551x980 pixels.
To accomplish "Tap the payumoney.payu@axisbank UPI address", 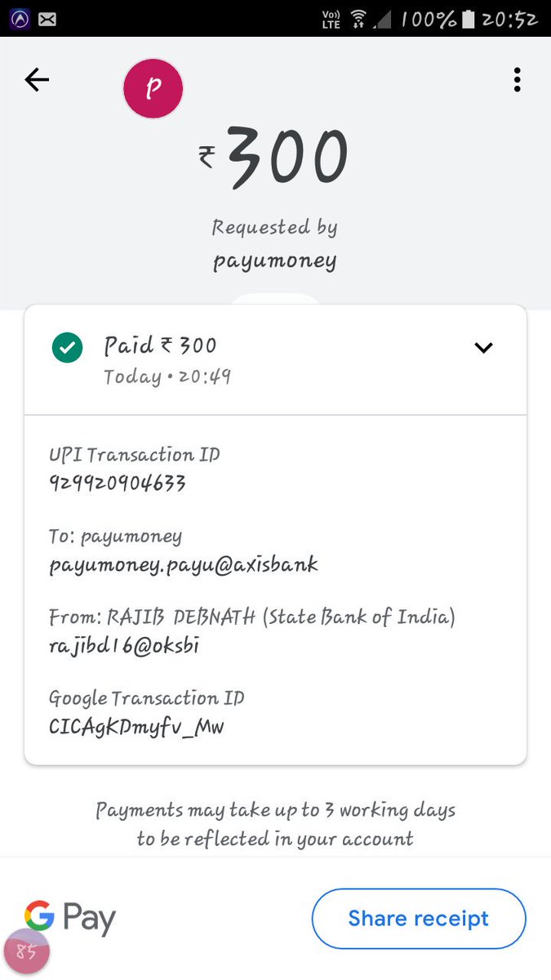I will pyautogui.click(x=184, y=564).
